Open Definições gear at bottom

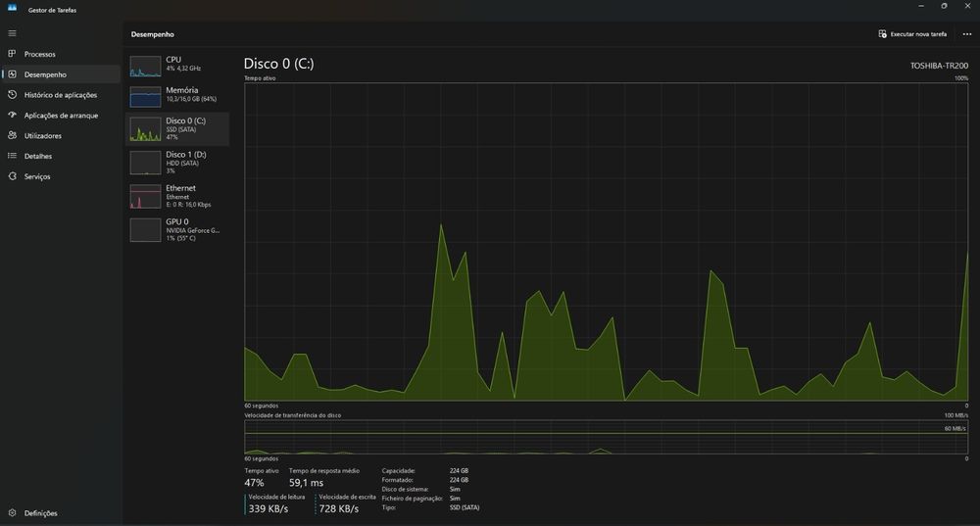pos(12,513)
